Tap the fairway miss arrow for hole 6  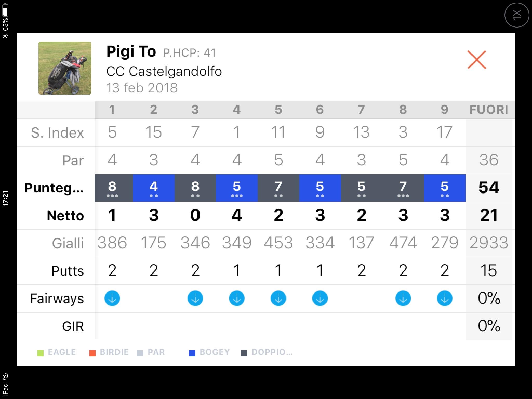[320, 298]
